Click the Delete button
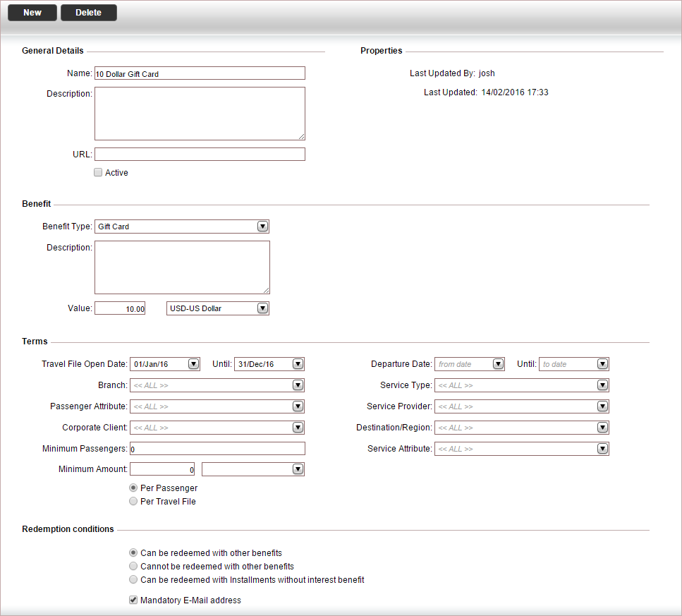Viewport: 682px width, 616px height. (x=89, y=13)
